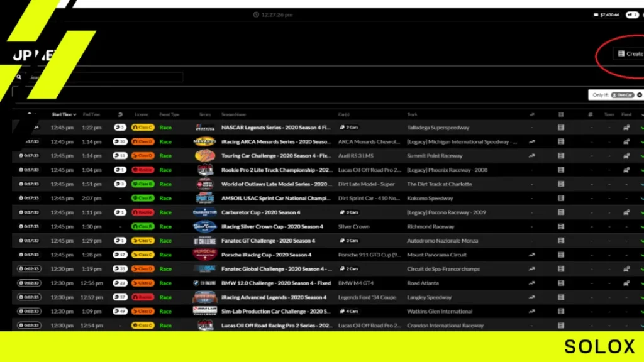Click clock icon next to 12:27:26 pm
This screenshot has width=644, height=362.
256,15
